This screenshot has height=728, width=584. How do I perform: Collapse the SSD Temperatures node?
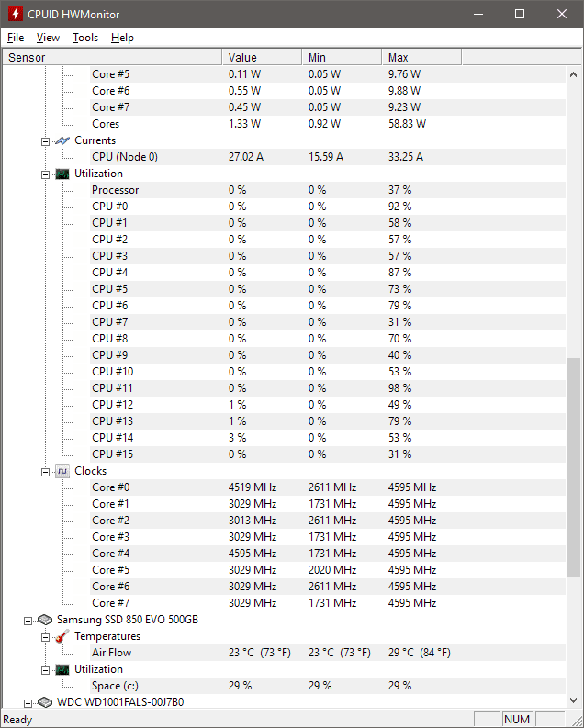coord(45,637)
